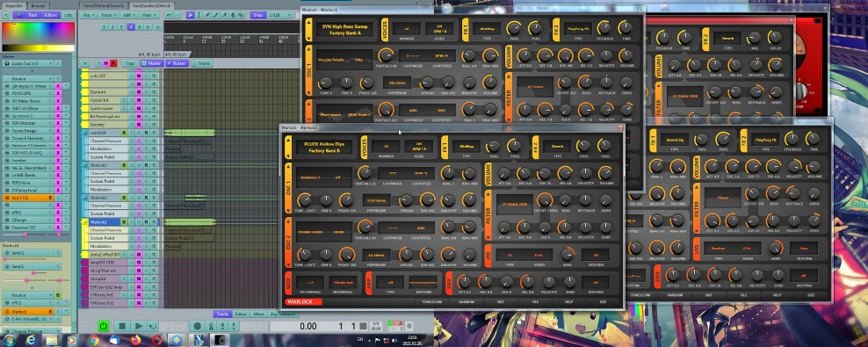This screenshot has height=347, width=868.
Task: Toggle the green power button near transport
Action: [104, 326]
